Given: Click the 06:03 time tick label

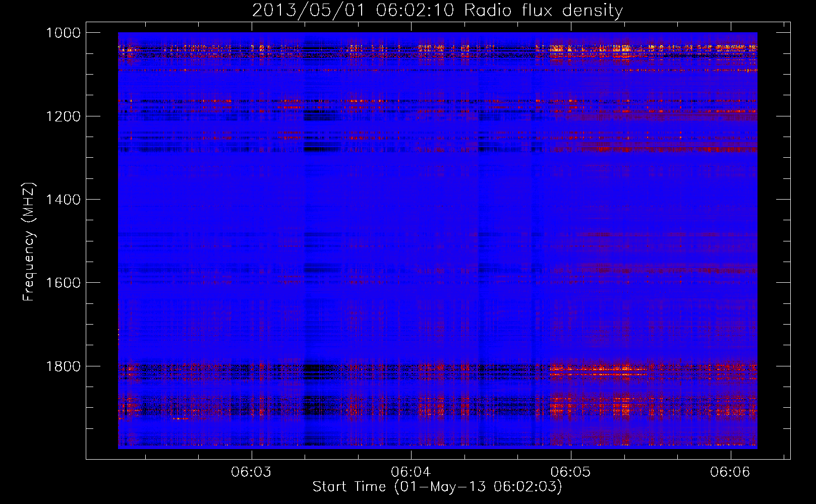Looking at the screenshot, I should (251, 472).
